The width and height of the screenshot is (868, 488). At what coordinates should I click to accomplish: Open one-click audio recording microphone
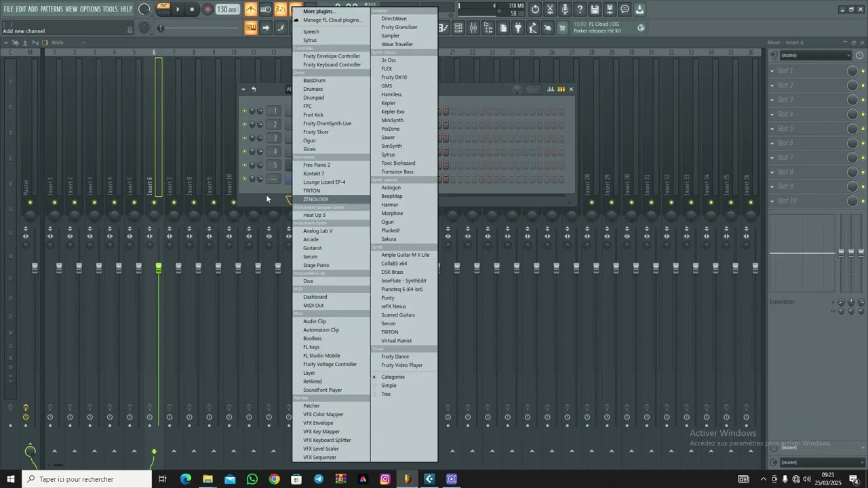click(x=566, y=9)
